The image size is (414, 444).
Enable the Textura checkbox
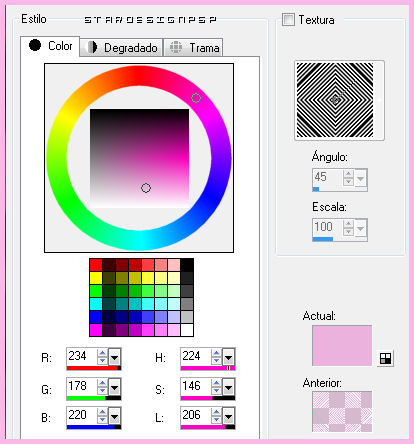pyautogui.click(x=288, y=19)
